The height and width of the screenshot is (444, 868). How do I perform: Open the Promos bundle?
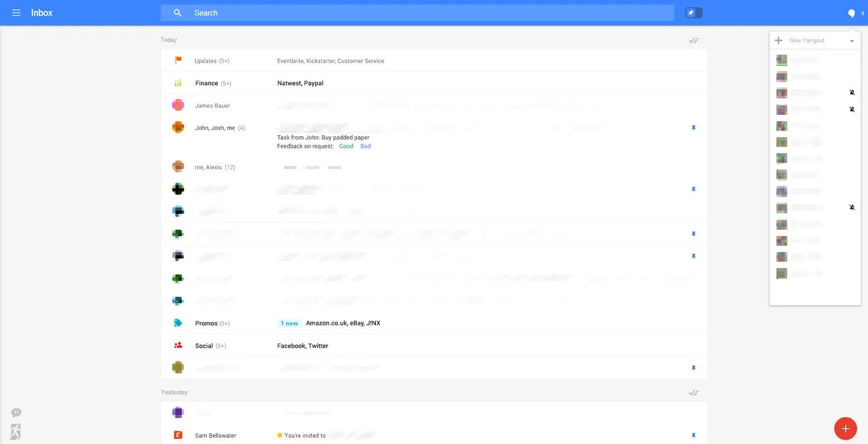click(x=206, y=323)
